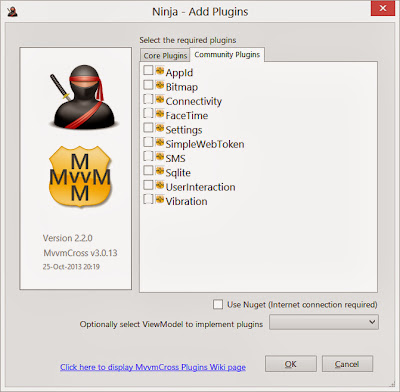
Task: Click the ninja avatar image
Action: pyautogui.click(x=82, y=97)
